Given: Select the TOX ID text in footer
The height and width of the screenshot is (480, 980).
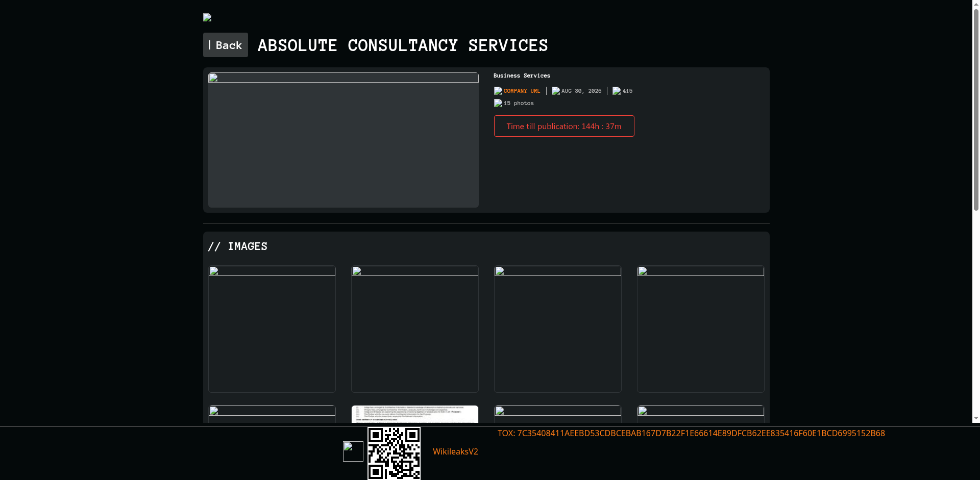Looking at the screenshot, I should click(691, 433).
